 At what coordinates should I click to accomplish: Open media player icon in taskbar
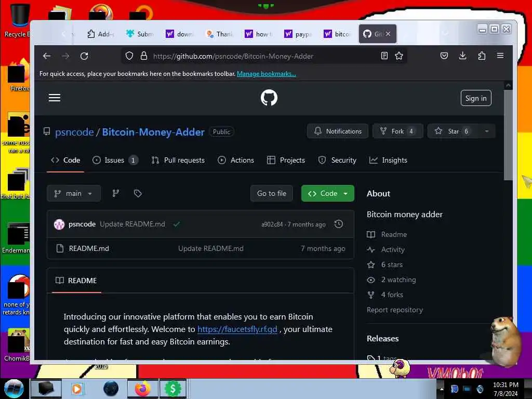point(77,389)
